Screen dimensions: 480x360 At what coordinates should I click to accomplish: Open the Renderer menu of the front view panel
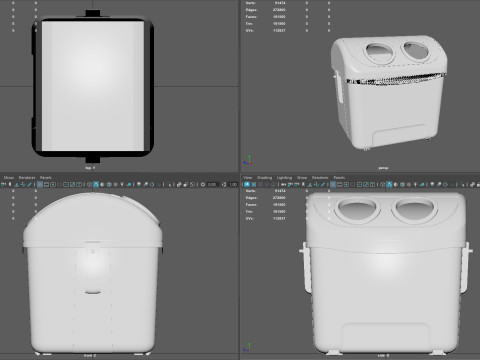[27, 177]
